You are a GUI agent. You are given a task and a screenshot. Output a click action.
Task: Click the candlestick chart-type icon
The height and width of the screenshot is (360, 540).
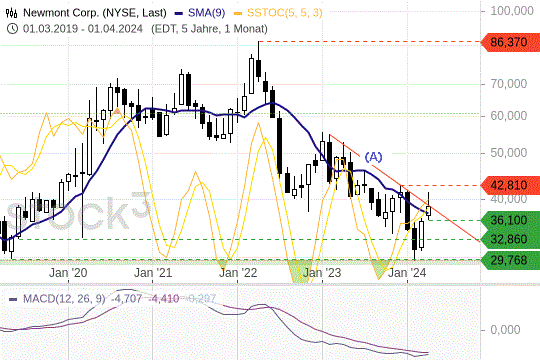tap(11, 13)
